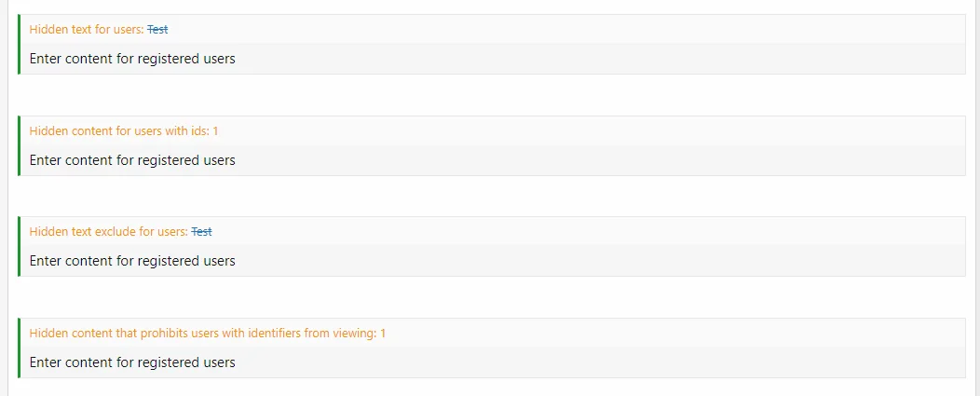
Task: Open the Test user link after "Hidden text exclude for users"
Action: point(201,232)
